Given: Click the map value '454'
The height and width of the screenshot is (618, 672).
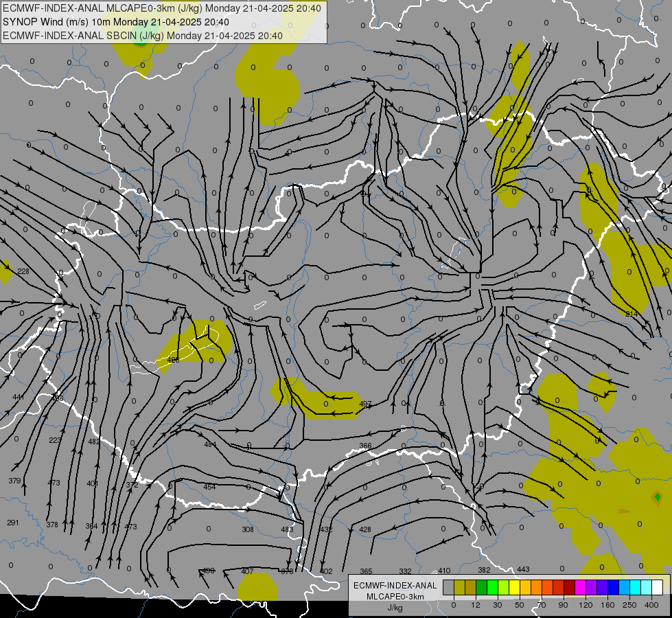Looking at the screenshot, I should click(x=209, y=487).
